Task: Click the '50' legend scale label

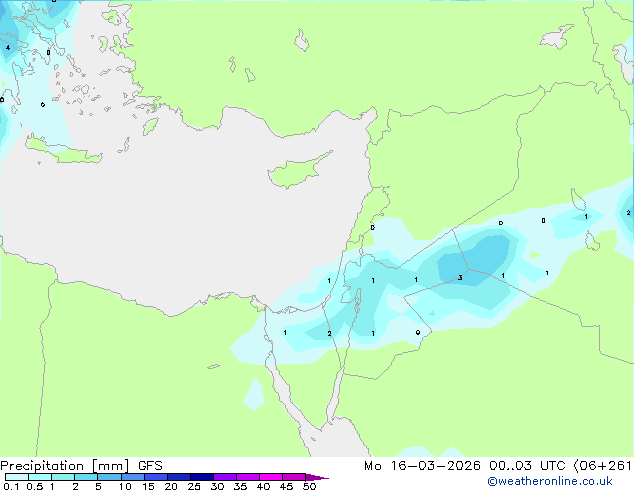Action: (x=309, y=486)
